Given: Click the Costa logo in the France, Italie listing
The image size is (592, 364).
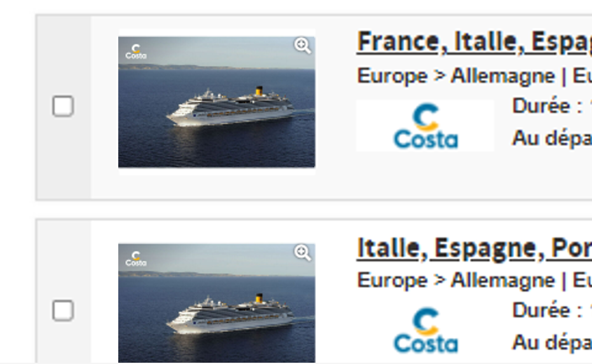Looking at the screenshot, I should tap(425, 126).
